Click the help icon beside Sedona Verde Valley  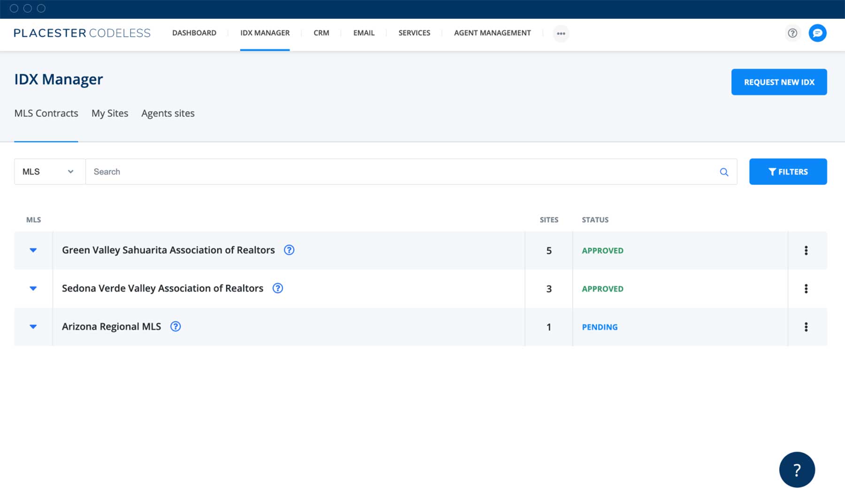(x=277, y=288)
